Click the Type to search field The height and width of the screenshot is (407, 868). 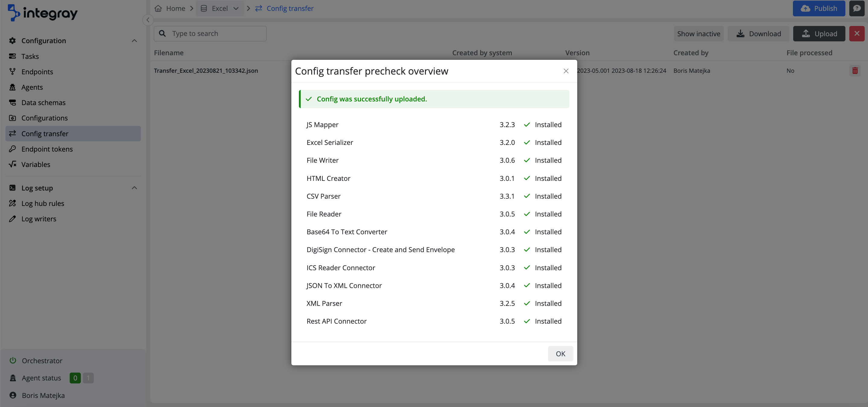pos(216,34)
